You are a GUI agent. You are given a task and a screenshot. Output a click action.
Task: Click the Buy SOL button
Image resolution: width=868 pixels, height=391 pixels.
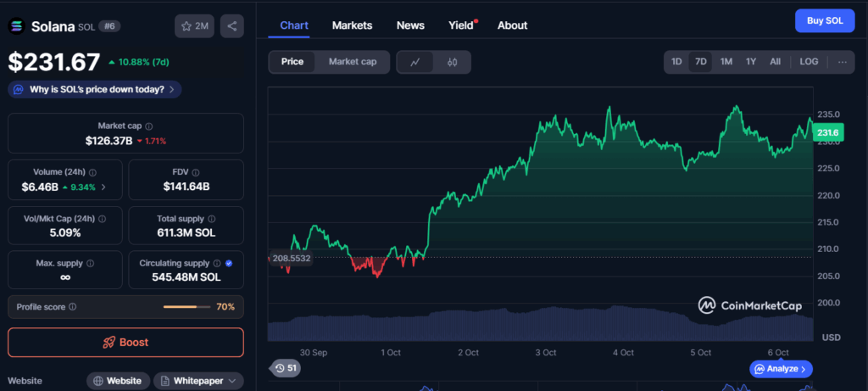tap(824, 20)
